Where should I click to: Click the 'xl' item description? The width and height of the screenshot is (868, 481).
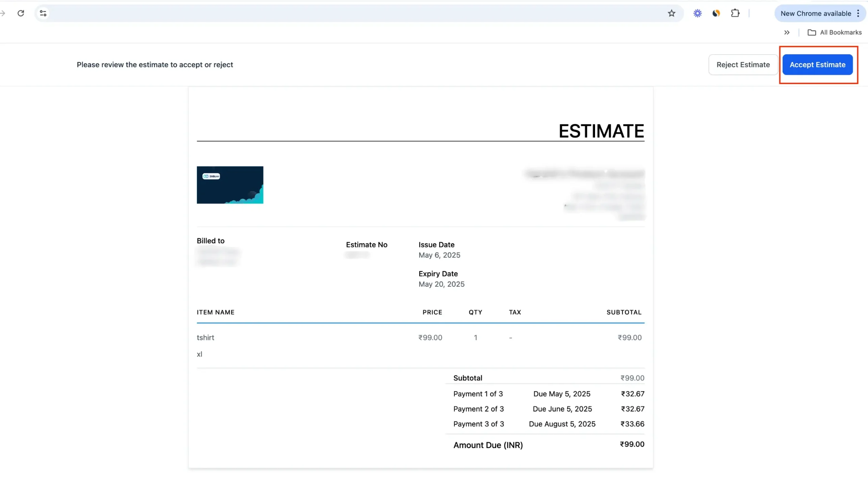tap(199, 354)
